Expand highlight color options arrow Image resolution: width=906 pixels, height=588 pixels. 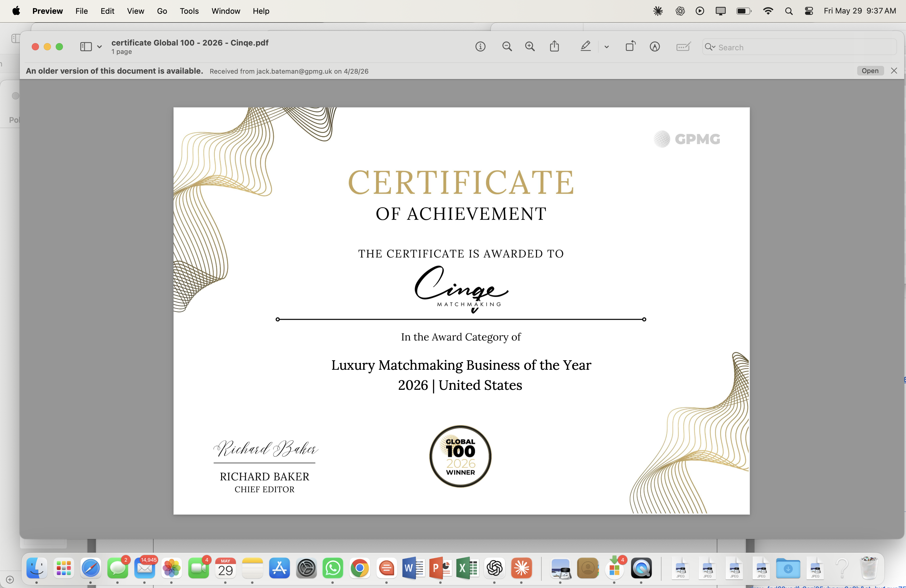coord(607,47)
